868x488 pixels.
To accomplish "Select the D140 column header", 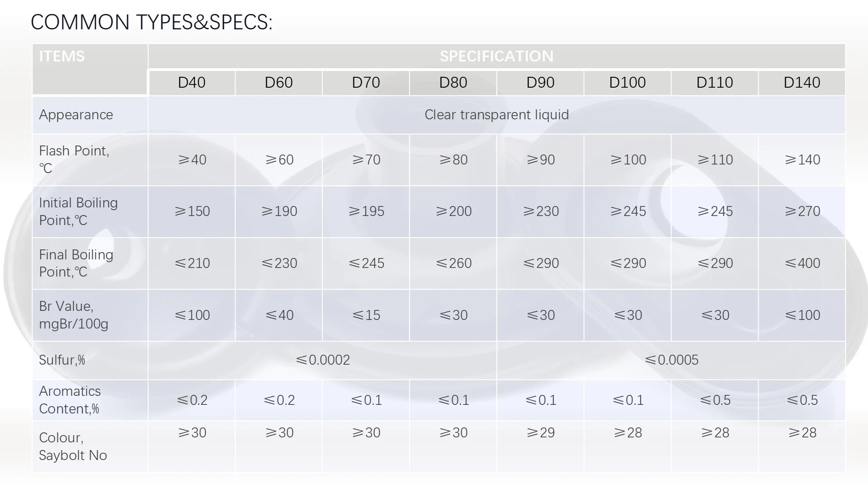I will pos(802,83).
